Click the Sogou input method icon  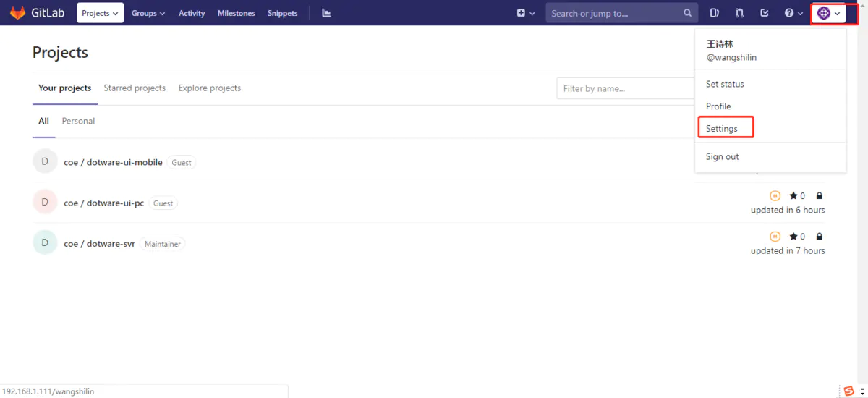pyautogui.click(x=848, y=391)
